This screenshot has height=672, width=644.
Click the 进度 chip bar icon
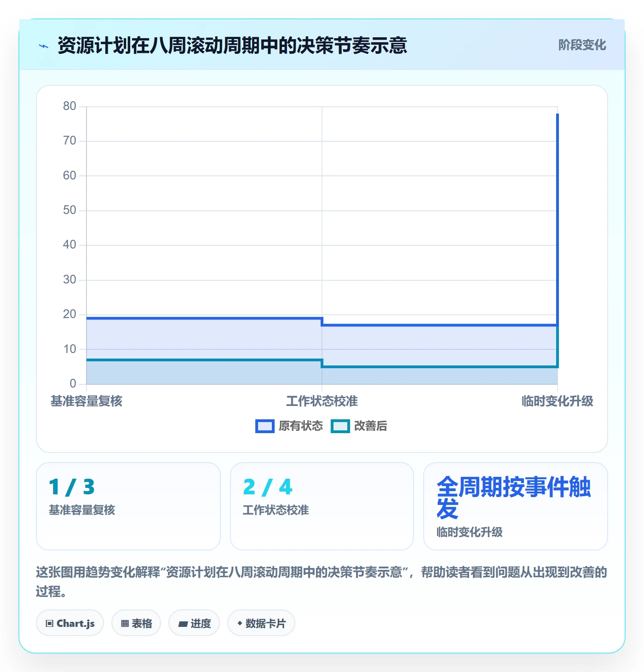[x=183, y=624]
